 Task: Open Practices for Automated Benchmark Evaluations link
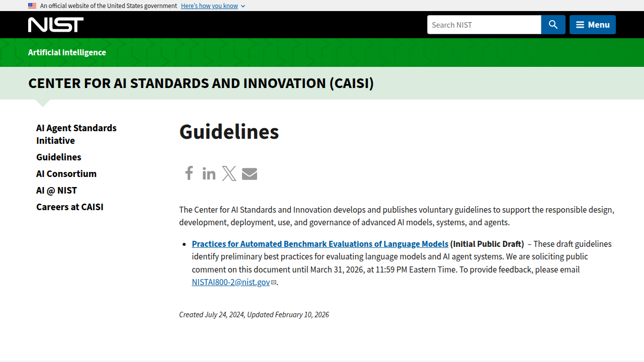(x=320, y=244)
